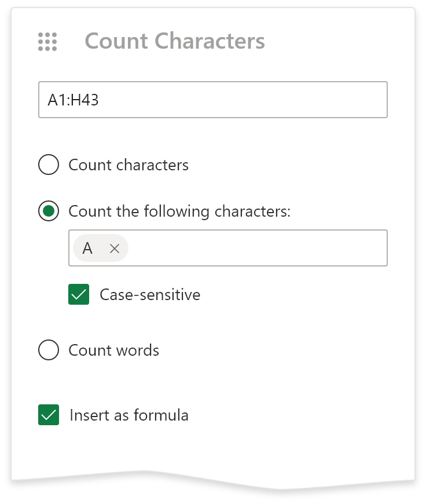Click the 'Insert as formula' label text
The width and height of the screenshot is (426, 504).
(x=129, y=415)
